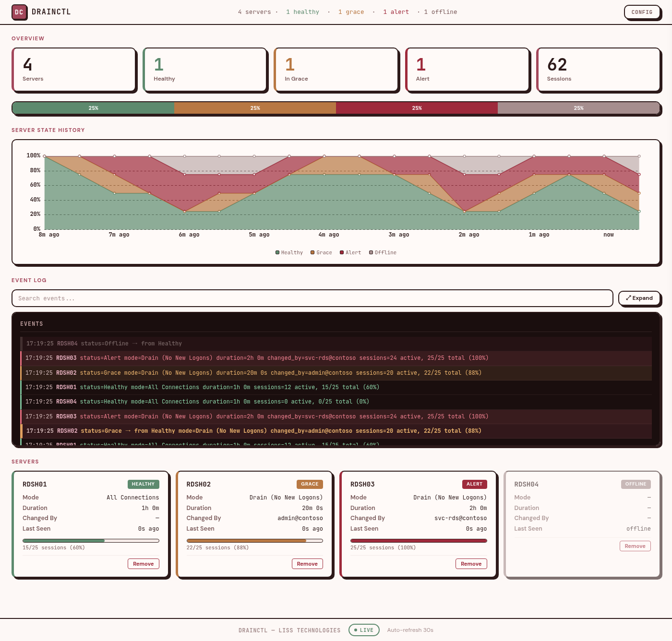Image resolution: width=672 pixels, height=641 pixels.
Task: Click the '1 healthy' counter in the header
Action: (302, 12)
